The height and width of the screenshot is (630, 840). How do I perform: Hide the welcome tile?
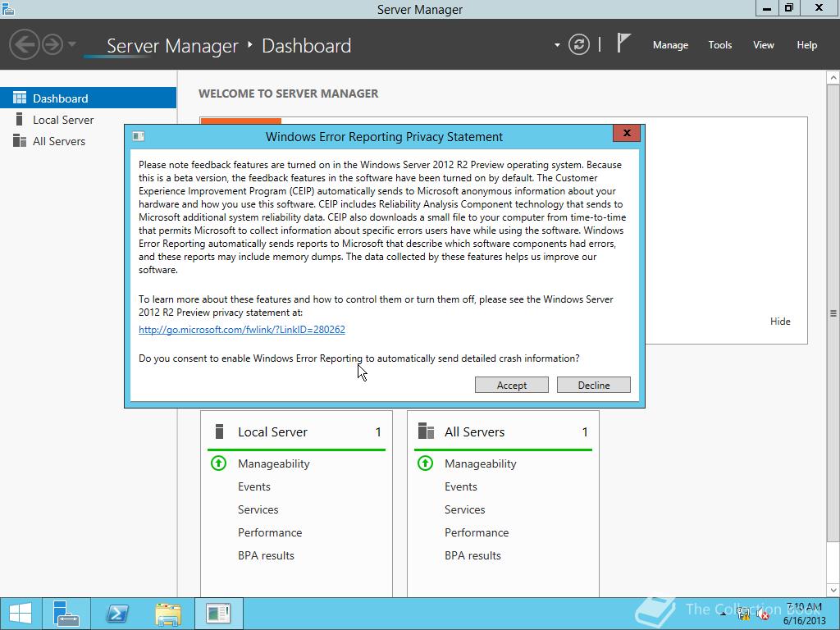tap(780, 321)
